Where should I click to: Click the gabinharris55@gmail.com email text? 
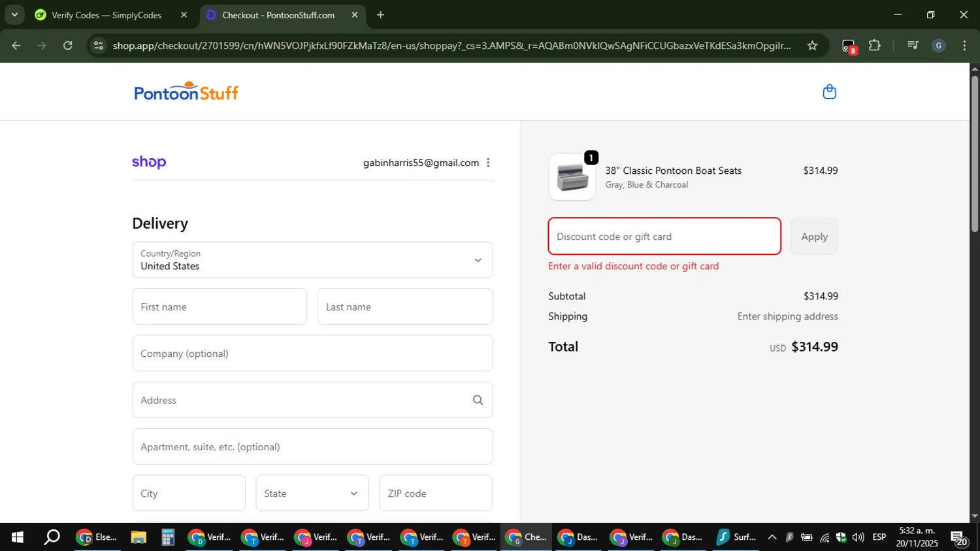click(421, 163)
